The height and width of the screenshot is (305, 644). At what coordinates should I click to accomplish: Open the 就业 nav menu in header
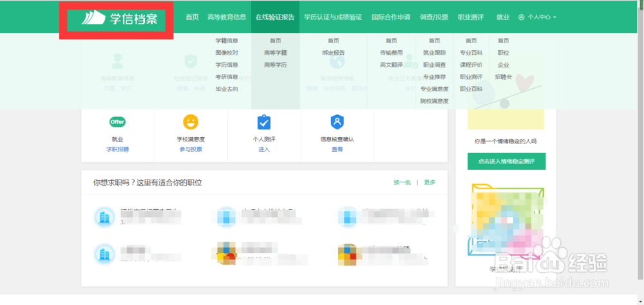click(x=503, y=17)
